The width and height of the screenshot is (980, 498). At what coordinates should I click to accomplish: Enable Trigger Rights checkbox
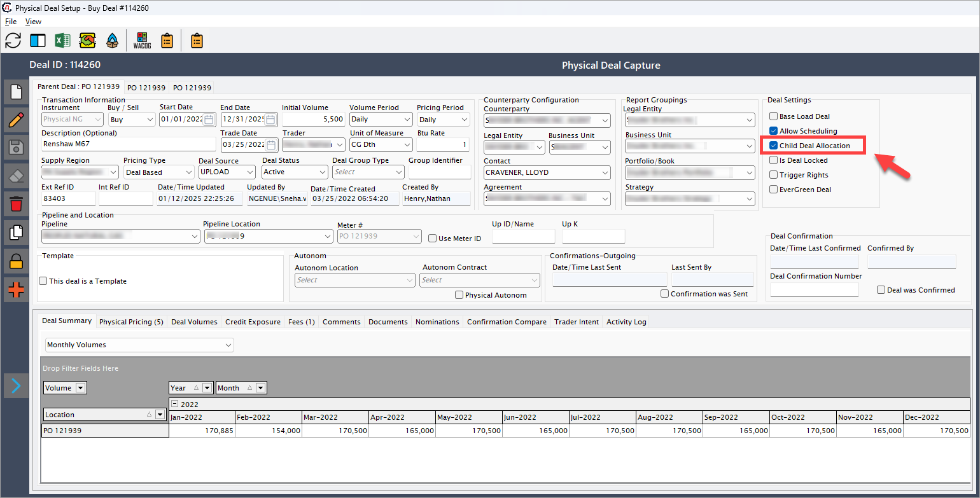coord(773,175)
